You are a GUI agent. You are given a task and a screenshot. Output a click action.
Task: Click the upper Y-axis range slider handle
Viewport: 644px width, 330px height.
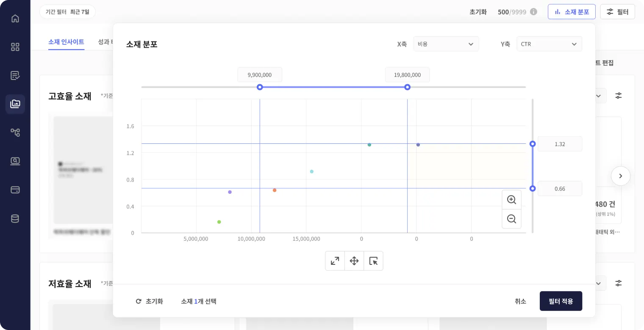pos(533,144)
